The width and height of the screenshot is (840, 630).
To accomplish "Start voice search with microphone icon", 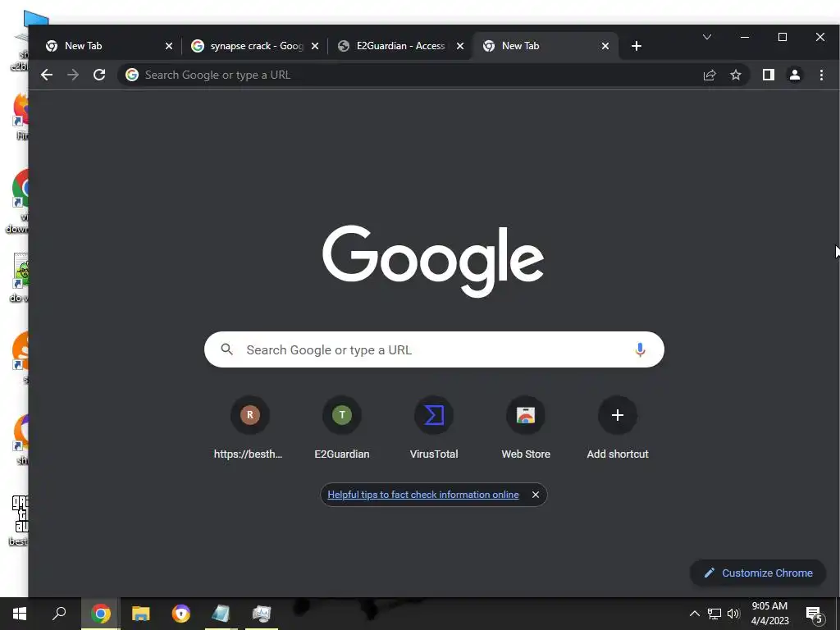I will [640, 349].
